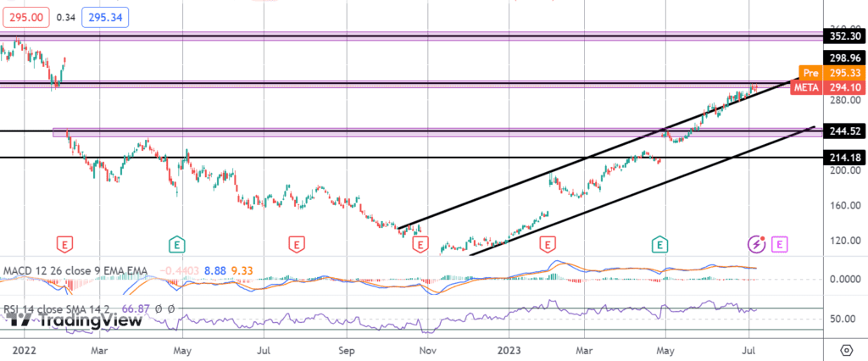Select the 214.18 horizontal line price label
This screenshot has height=361, width=868.
pos(845,158)
